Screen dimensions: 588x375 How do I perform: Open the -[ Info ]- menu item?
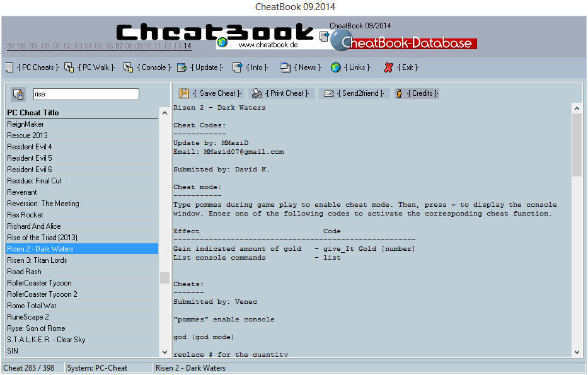pos(257,67)
